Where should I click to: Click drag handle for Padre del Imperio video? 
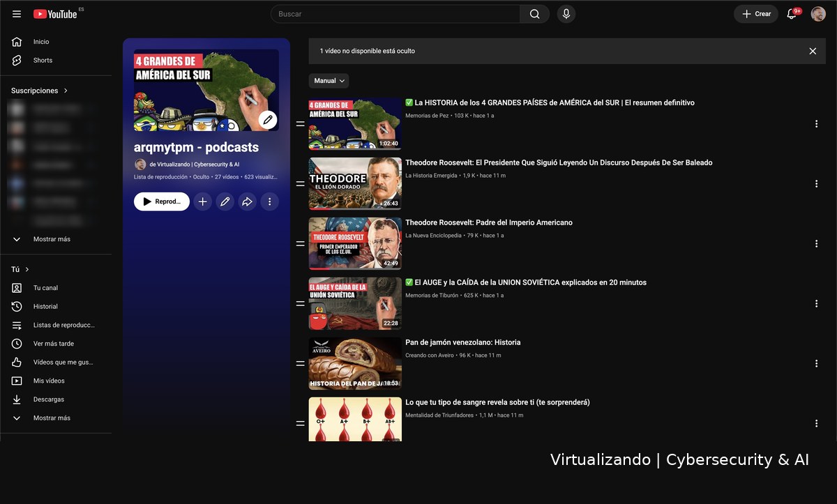coord(300,244)
